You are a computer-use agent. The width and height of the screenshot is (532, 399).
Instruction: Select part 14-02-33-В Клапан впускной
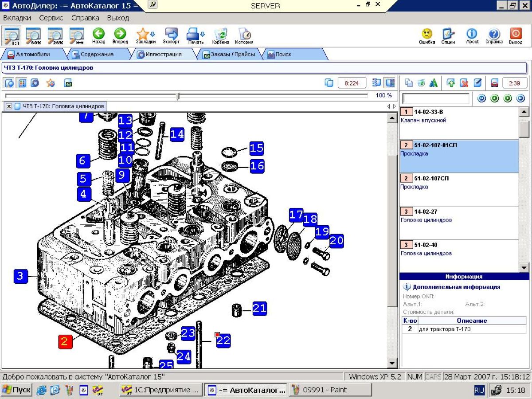tap(459, 123)
